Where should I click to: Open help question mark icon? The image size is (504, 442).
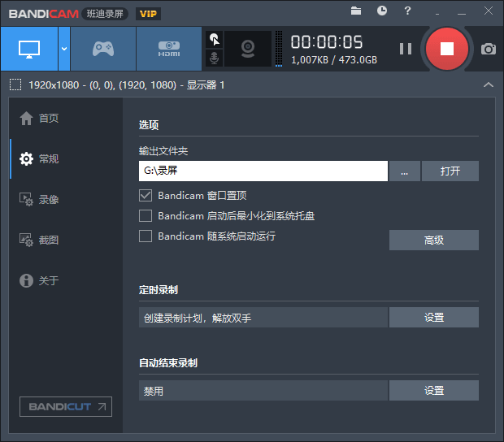coord(407,11)
